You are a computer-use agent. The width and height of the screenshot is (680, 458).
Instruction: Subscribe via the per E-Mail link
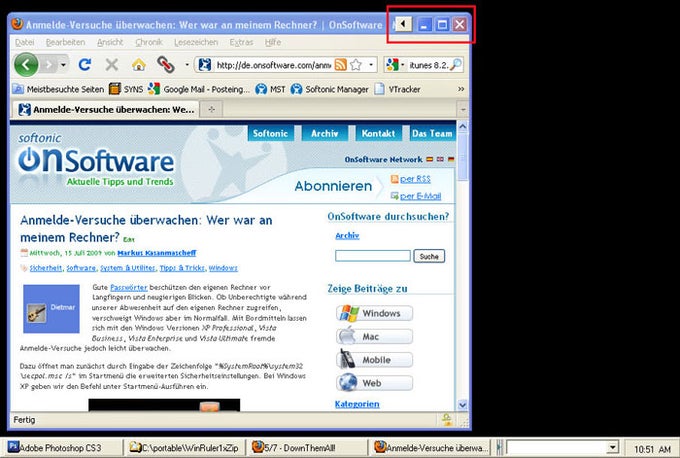[420, 196]
